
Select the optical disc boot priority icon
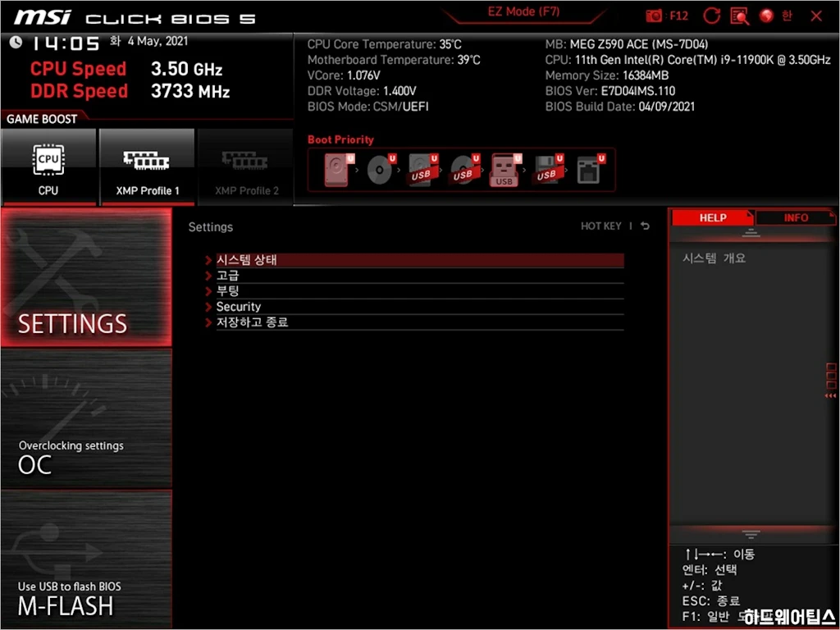tap(381, 170)
